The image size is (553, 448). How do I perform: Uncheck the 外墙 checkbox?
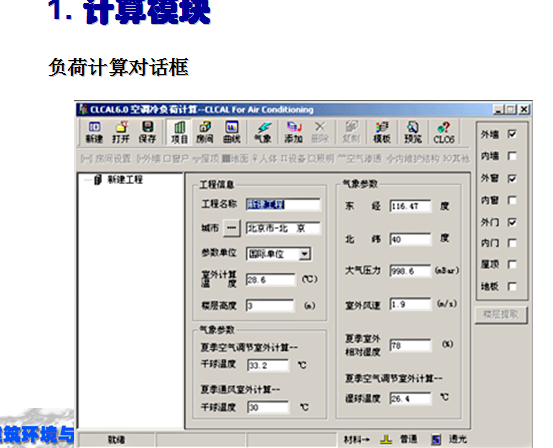[x=512, y=134]
